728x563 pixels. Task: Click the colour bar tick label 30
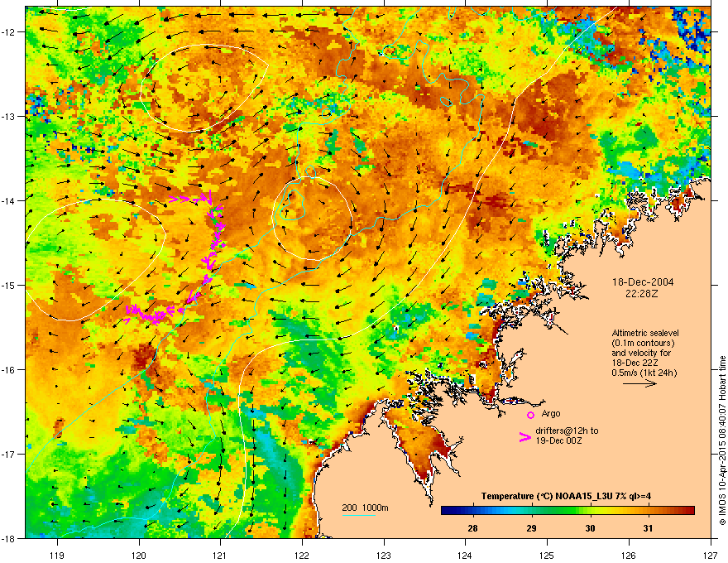pos(590,528)
